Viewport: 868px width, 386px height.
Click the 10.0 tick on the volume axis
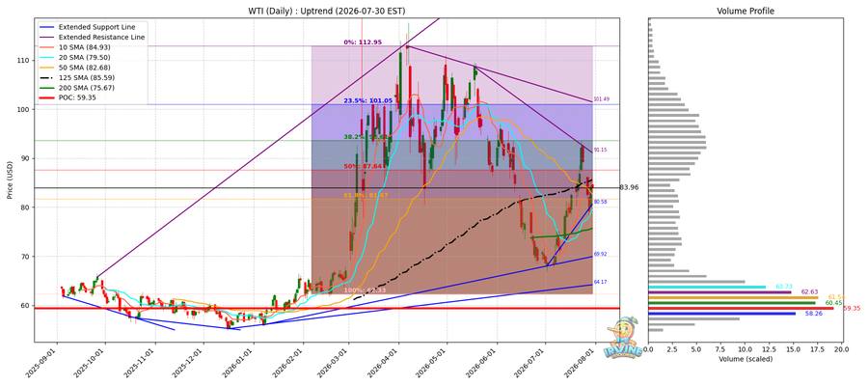coord(746,349)
